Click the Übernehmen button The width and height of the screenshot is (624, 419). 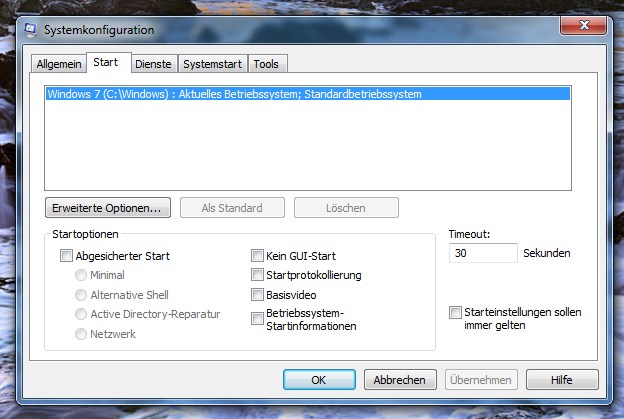[x=481, y=380]
